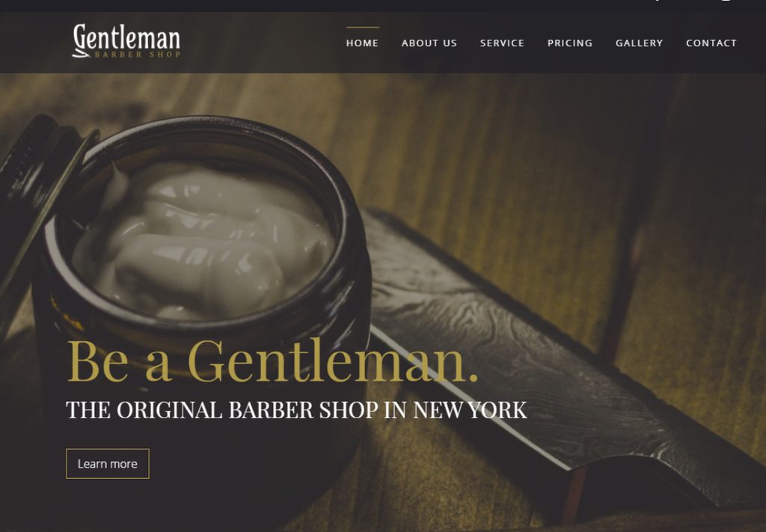Viewport: 766px width, 532px height.
Task: Open the GALLERY page
Action: 639,43
